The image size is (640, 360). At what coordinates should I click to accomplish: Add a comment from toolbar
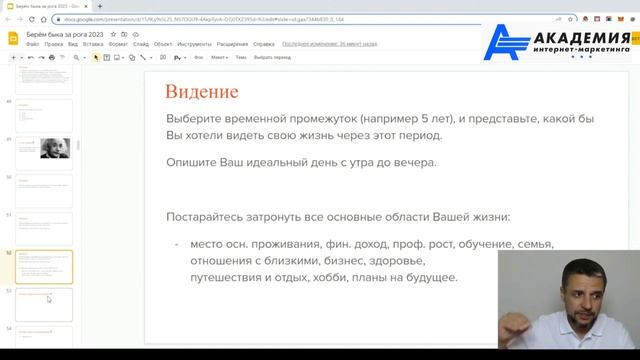point(163,58)
